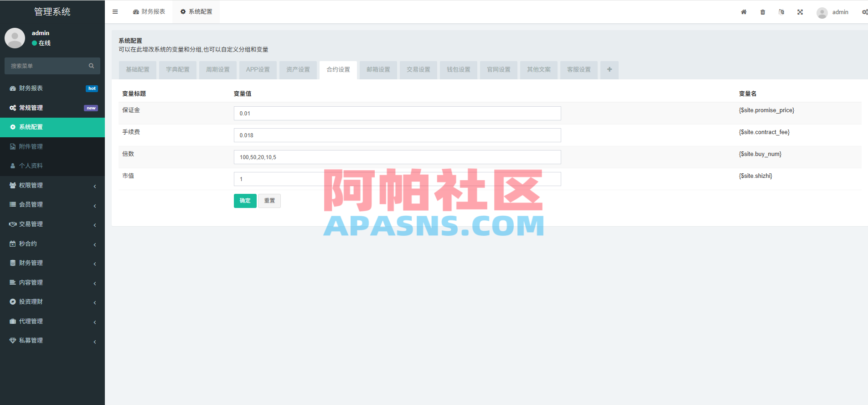Expand 私募管理 menu
This screenshot has width=868, height=405.
coord(52,340)
